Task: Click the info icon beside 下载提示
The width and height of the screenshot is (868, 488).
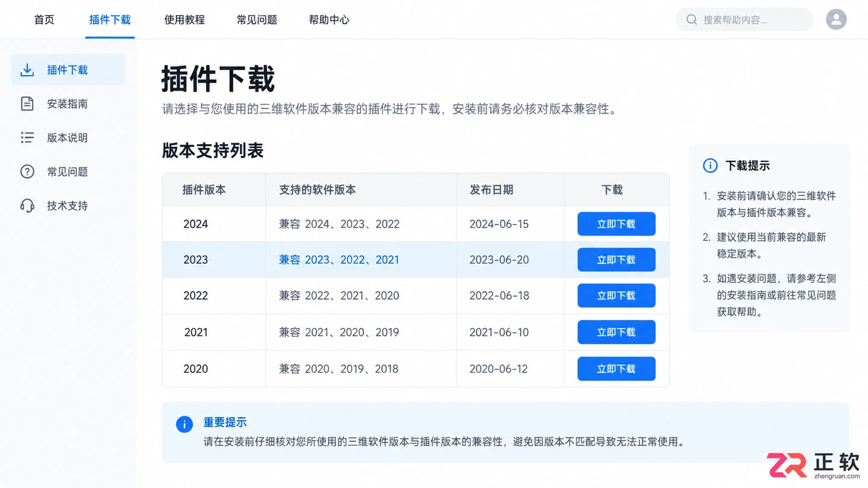Action: click(711, 166)
